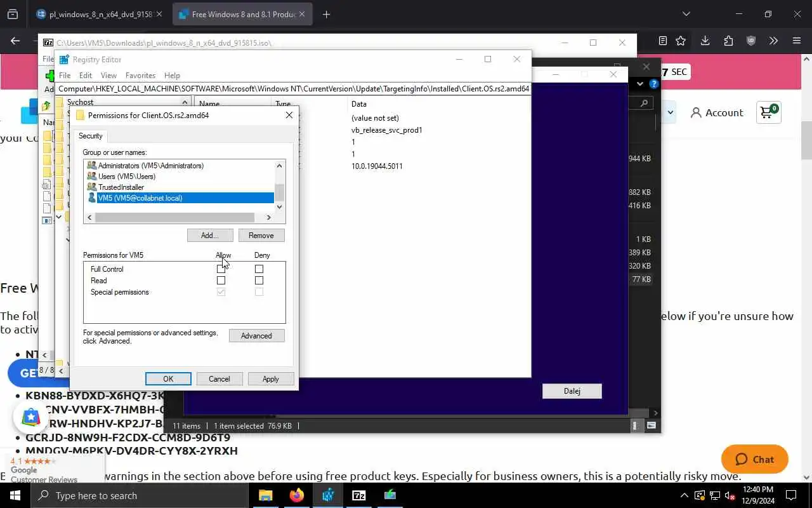This screenshot has width=812, height=508.
Task: Show hidden system tray icons
Action: [x=684, y=495]
